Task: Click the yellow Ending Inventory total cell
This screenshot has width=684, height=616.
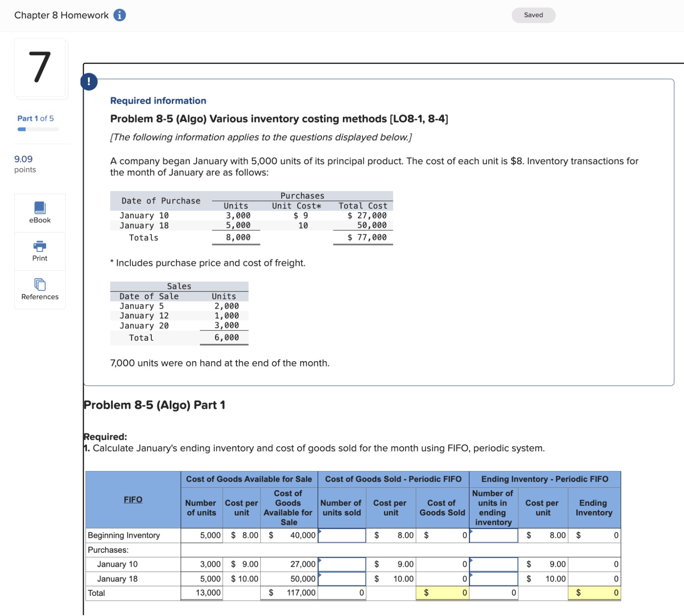Action: [x=594, y=593]
